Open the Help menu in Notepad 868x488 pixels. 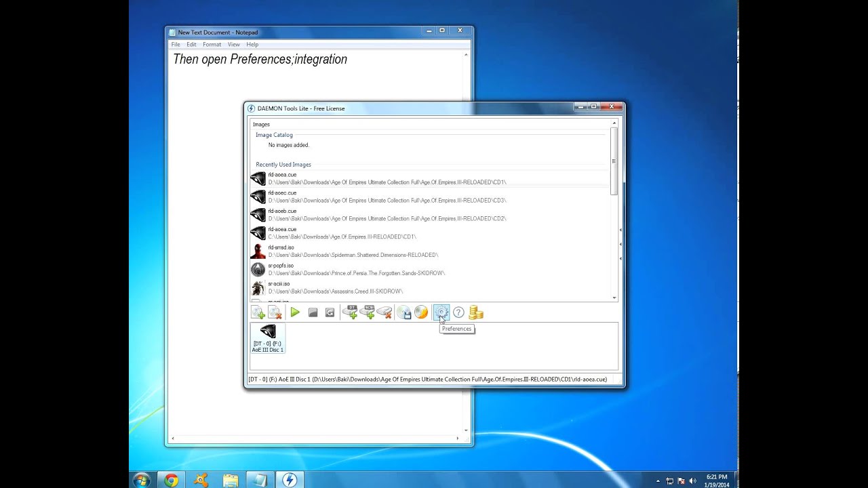click(252, 44)
